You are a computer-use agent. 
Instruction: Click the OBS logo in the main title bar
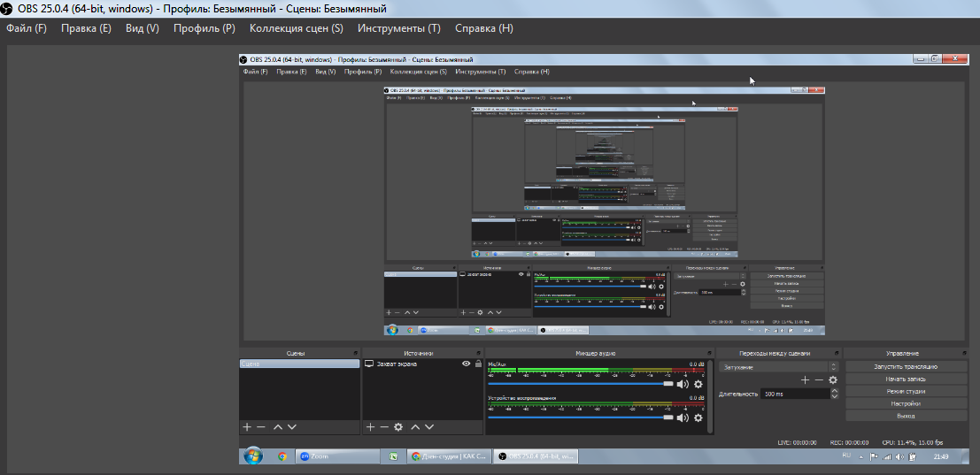pos(7,9)
